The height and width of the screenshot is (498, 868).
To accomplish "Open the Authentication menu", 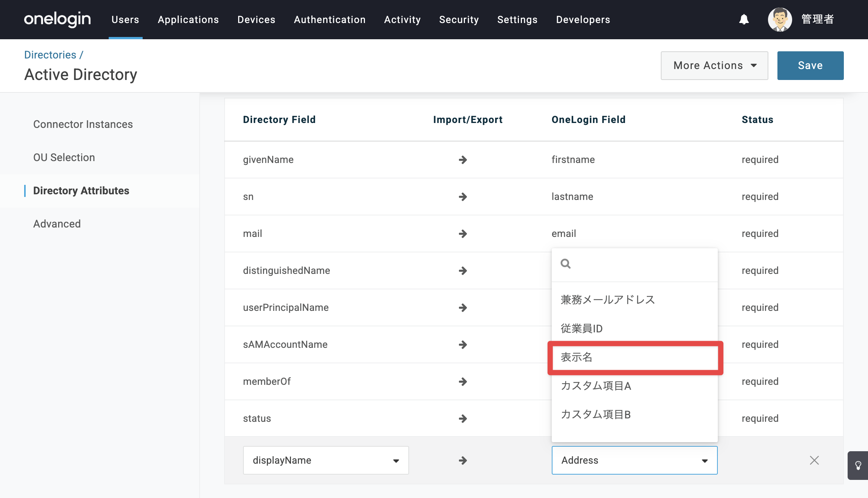I will pyautogui.click(x=329, y=20).
